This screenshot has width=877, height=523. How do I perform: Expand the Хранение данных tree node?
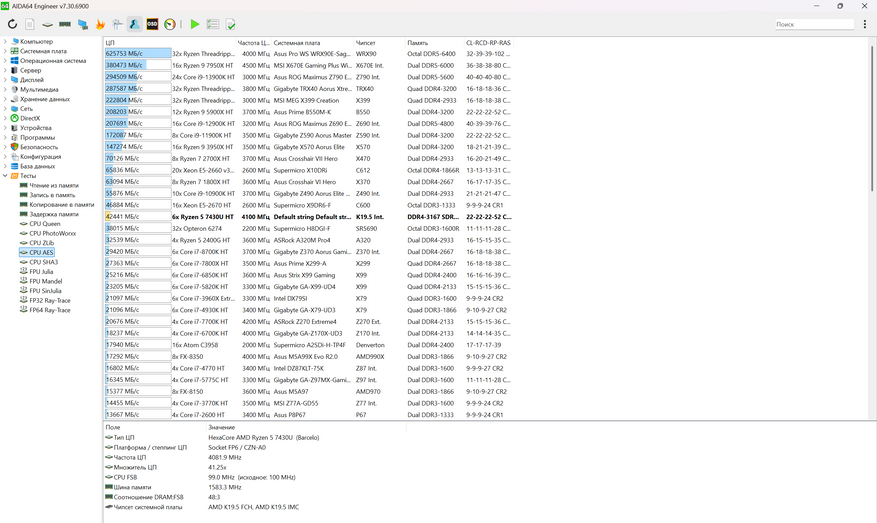5,99
